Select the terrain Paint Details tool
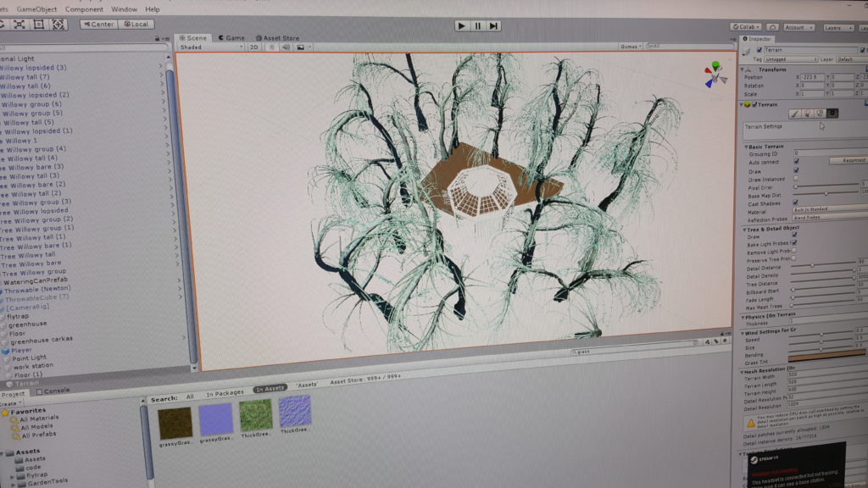 point(820,114)
